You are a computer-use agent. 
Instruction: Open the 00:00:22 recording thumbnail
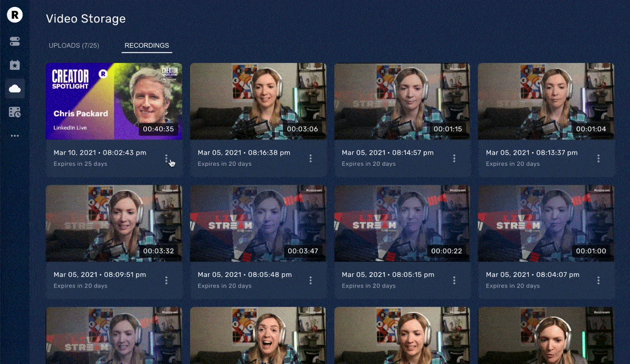point(402,223)
